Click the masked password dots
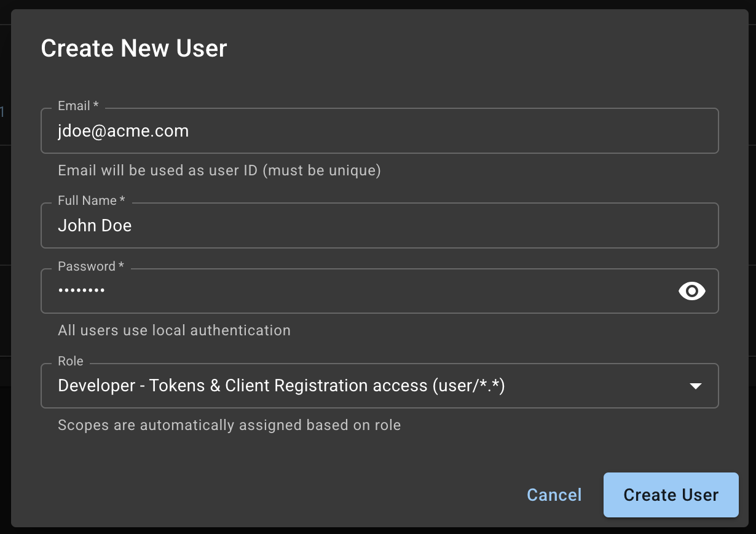 [x=81, y=291]
